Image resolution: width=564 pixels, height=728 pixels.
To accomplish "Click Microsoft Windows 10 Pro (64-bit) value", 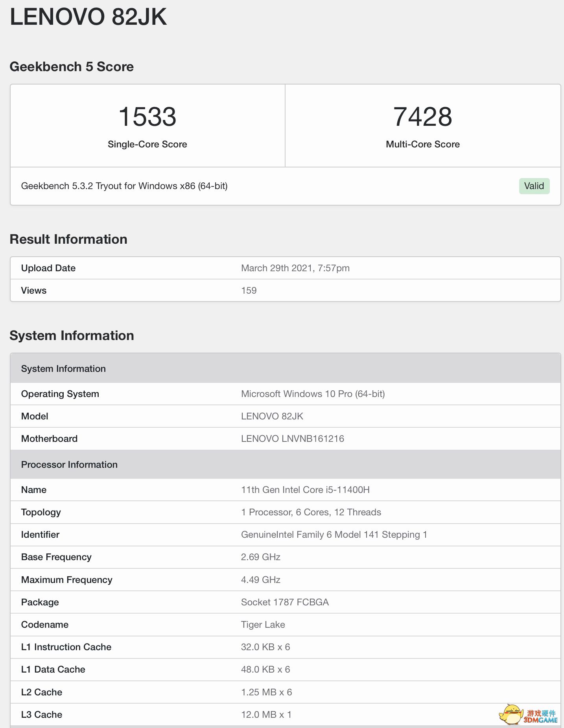I will point(313,394).
